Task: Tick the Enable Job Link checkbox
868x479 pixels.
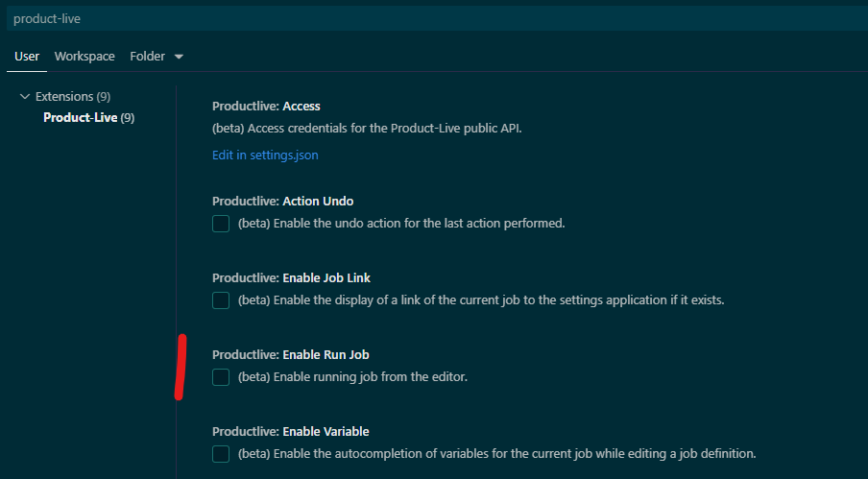Action: (221, 300)
